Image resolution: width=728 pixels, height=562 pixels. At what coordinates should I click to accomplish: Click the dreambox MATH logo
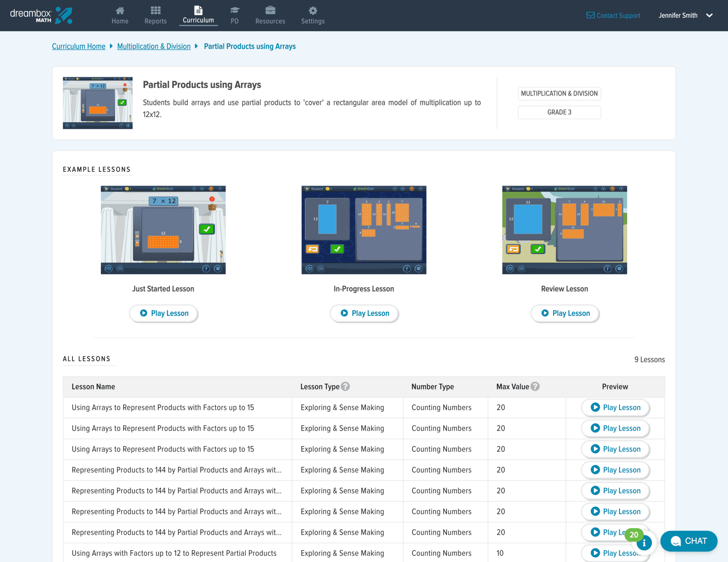click(41, 15)
